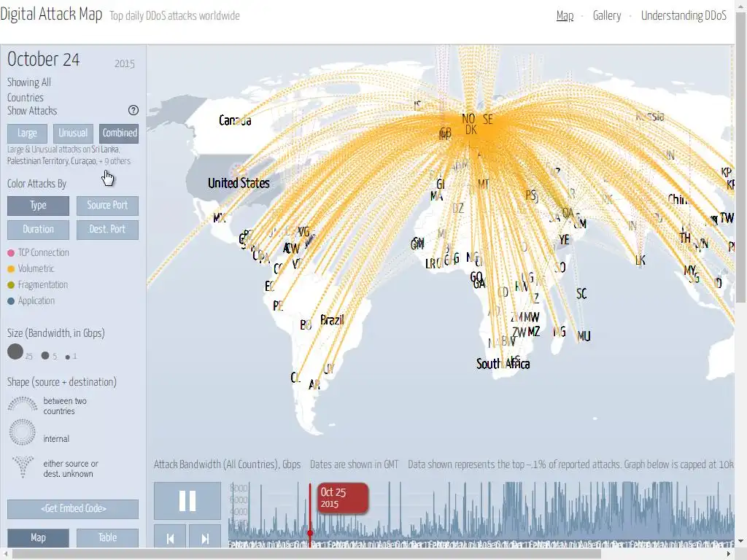Click United States on the map
Image resolution: width=747 pixels, height=560 pixels.
click(239, 183)
